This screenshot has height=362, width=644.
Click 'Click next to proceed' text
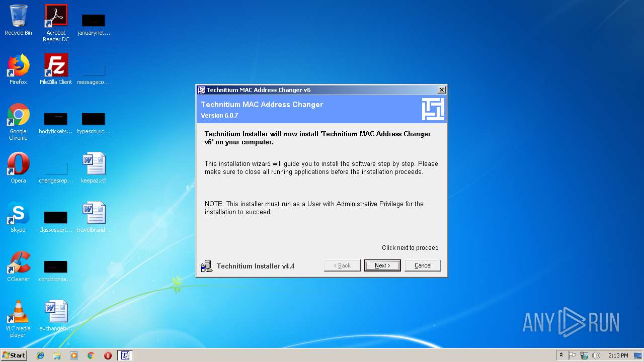point(410,248)
